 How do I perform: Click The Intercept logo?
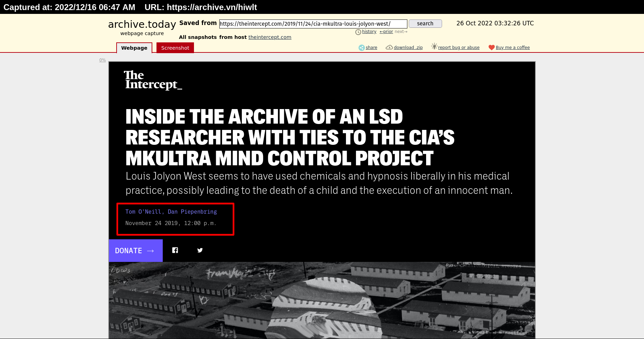pos(153,80)
